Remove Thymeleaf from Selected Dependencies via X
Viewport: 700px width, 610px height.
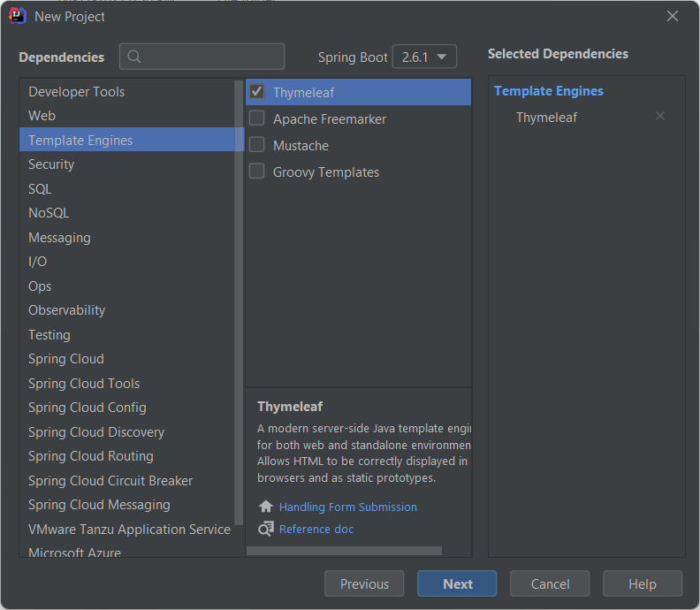click(x=660, y=117)
